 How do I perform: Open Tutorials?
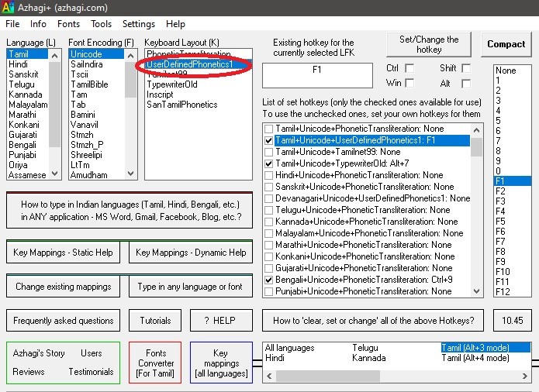tap(155, 321)
